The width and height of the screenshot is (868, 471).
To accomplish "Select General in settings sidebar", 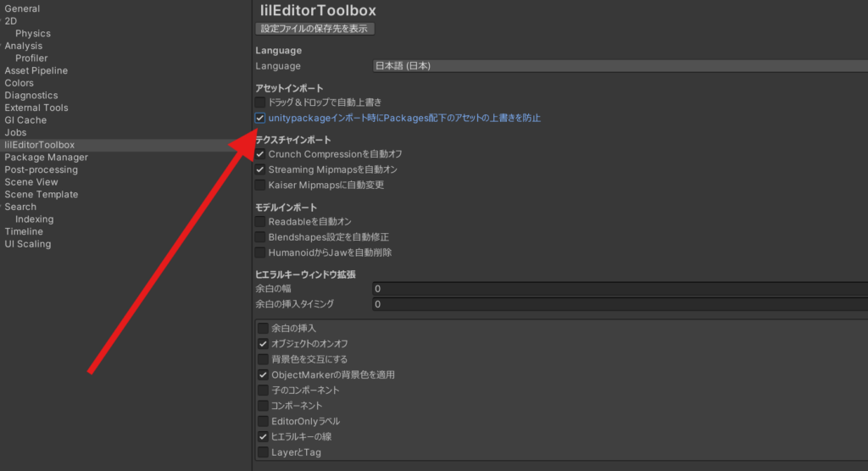I will 22,8.
